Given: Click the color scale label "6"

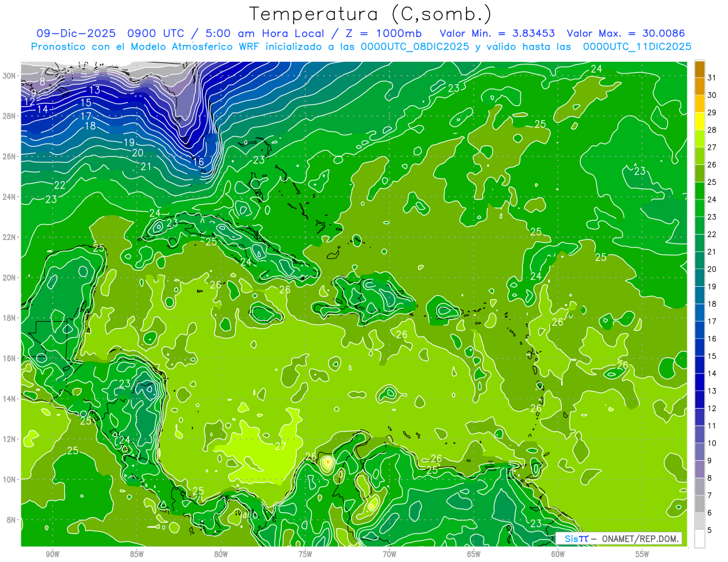Looking at the screenshot, I should pos(710,513).
